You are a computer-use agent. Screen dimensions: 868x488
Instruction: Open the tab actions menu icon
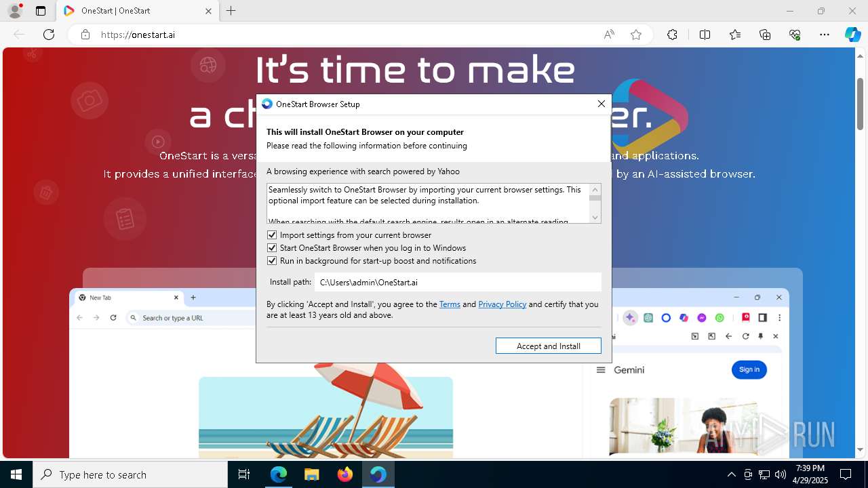41,11
